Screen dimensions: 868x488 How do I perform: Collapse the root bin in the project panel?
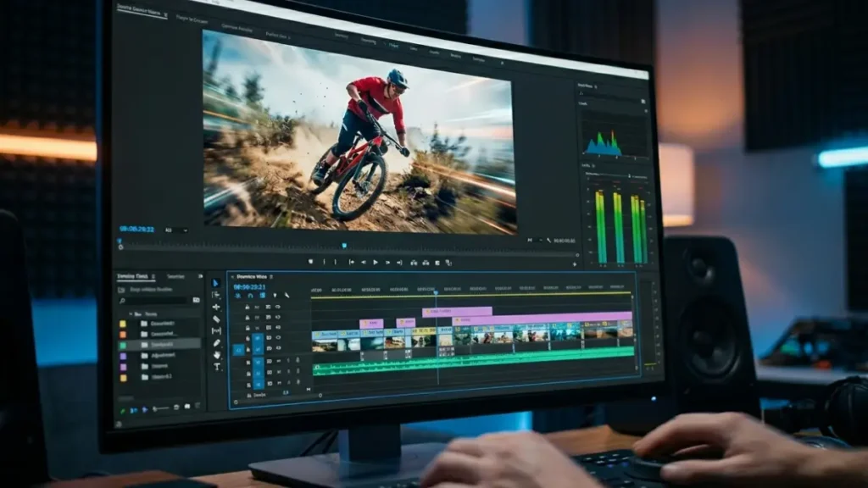click(x=131, y=313)
